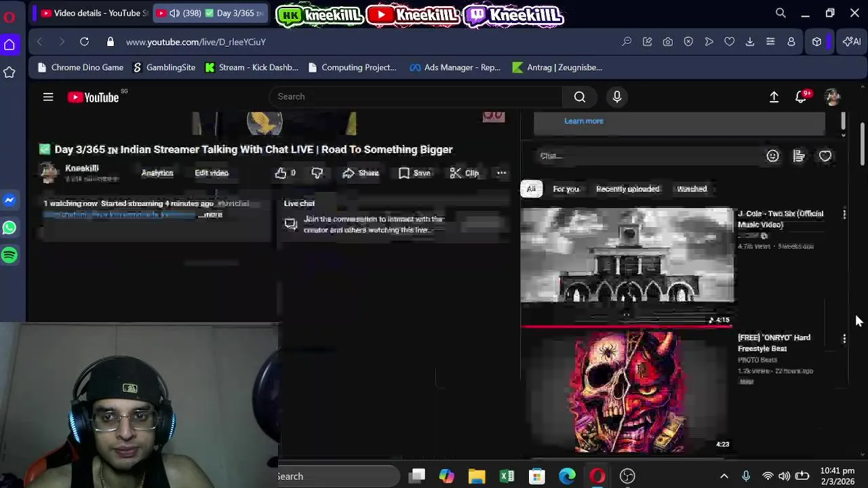Open options menu for J. Cole video

[844, 214]
